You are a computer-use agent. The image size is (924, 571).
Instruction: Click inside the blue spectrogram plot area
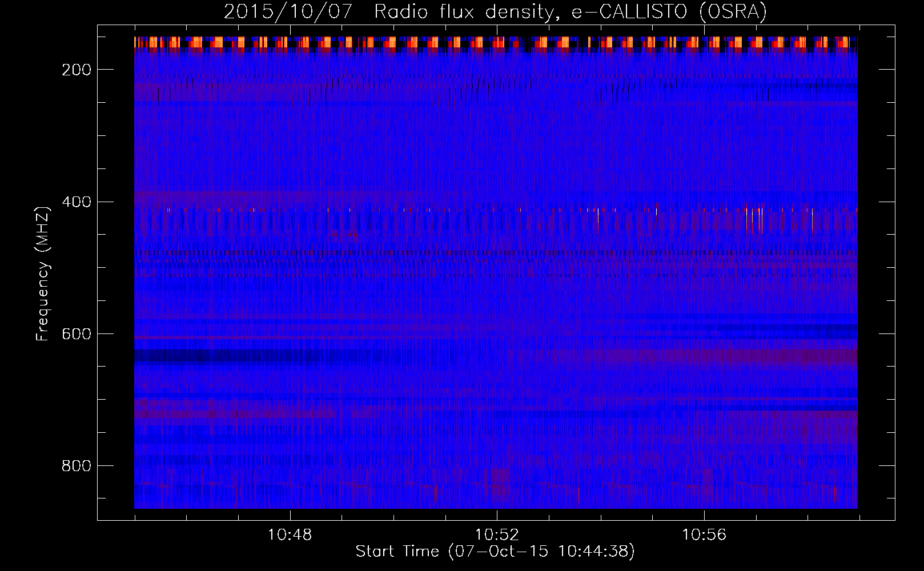[496, 272]
